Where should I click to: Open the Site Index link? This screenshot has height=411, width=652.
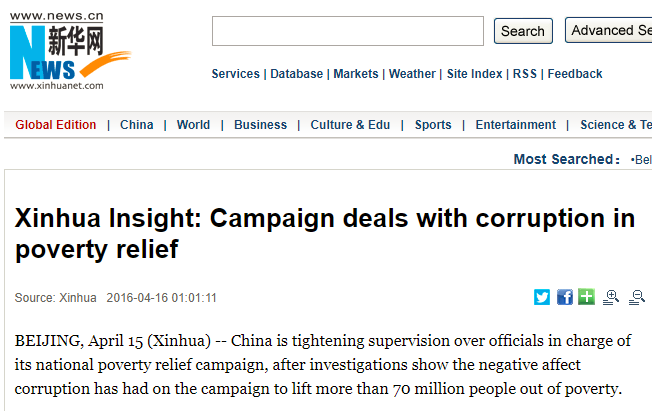point(474,74)
